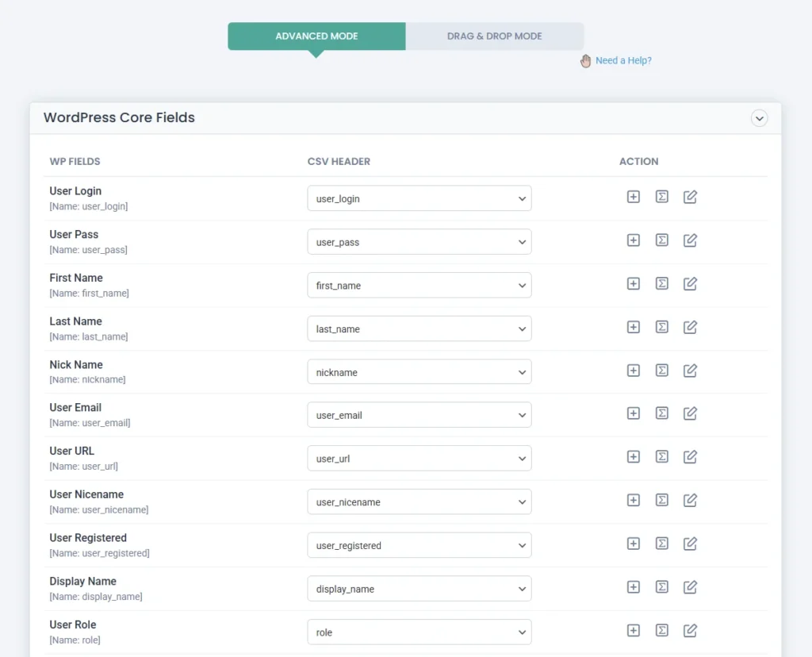Screen dimensions: 812x657
Task: Click the sigma formula icon for User Nicename
Action: pyautogui.click(x=661, y=500)
